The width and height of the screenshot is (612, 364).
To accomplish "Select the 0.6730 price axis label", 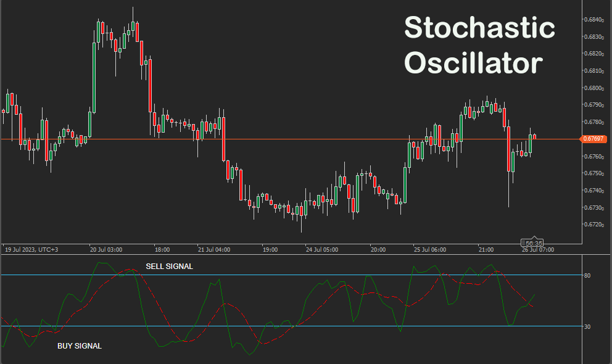I will [x=594, y=207].
